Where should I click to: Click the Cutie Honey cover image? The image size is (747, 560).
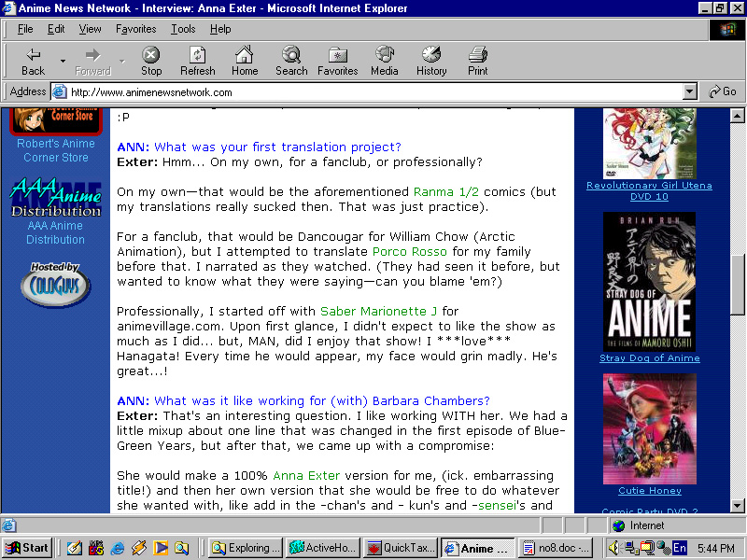(x=649, y=428)
